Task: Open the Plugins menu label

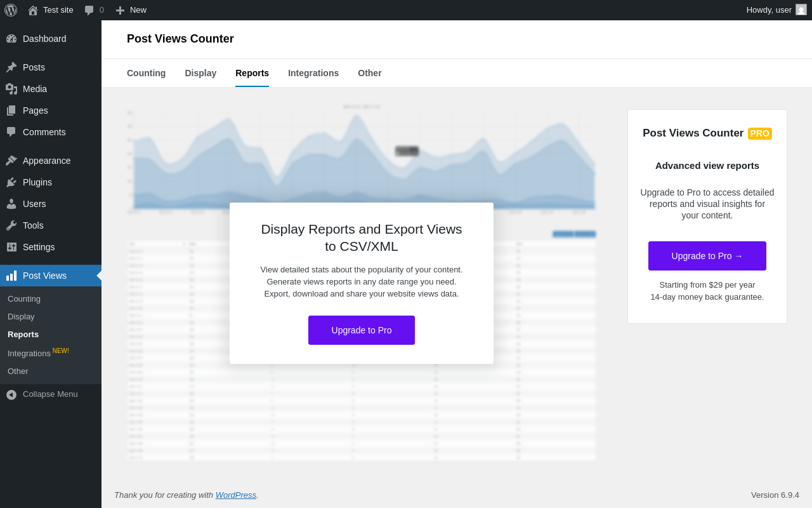Action: click(37, 182)
